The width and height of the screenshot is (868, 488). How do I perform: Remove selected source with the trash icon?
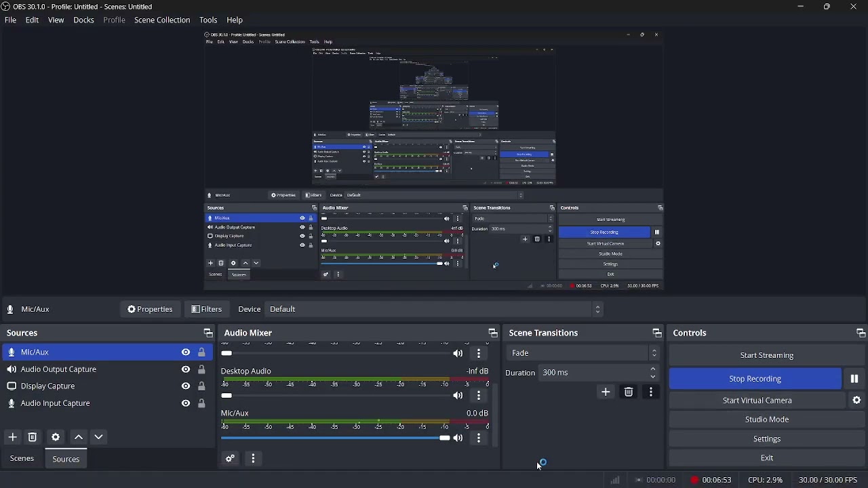33,438
